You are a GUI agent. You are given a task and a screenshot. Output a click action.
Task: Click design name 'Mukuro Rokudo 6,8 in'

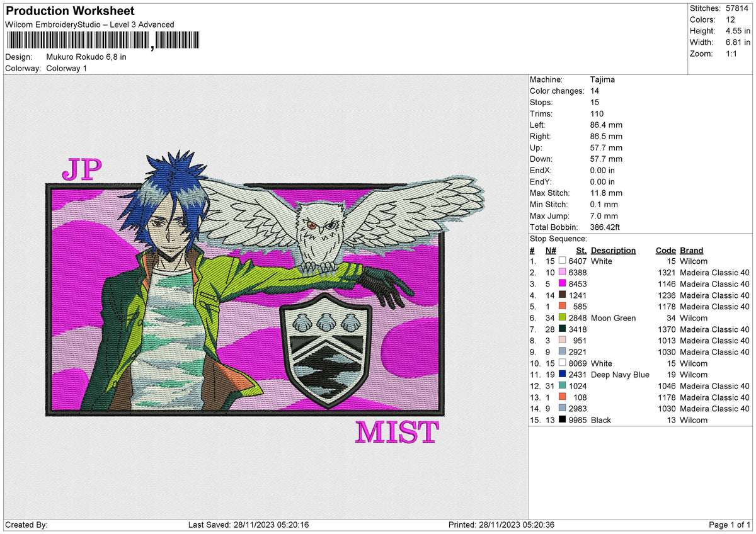click(x=86, y=57)
